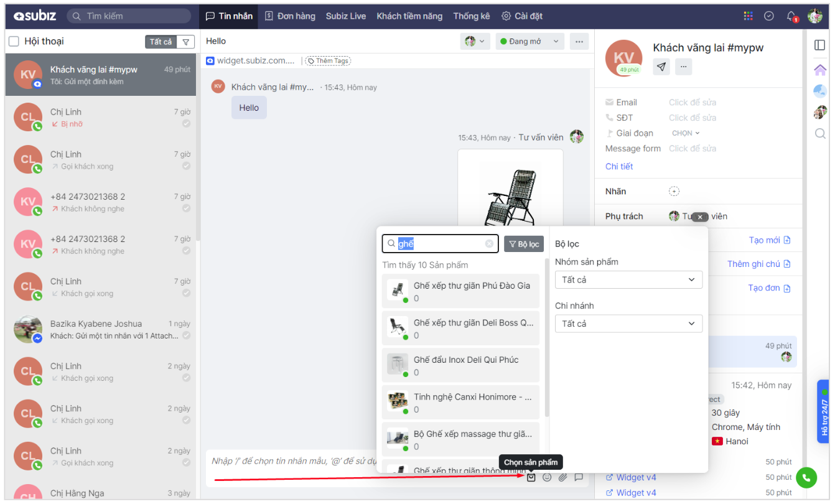Open the Thống kê menu item
The image size is (835, 504).
472,16
